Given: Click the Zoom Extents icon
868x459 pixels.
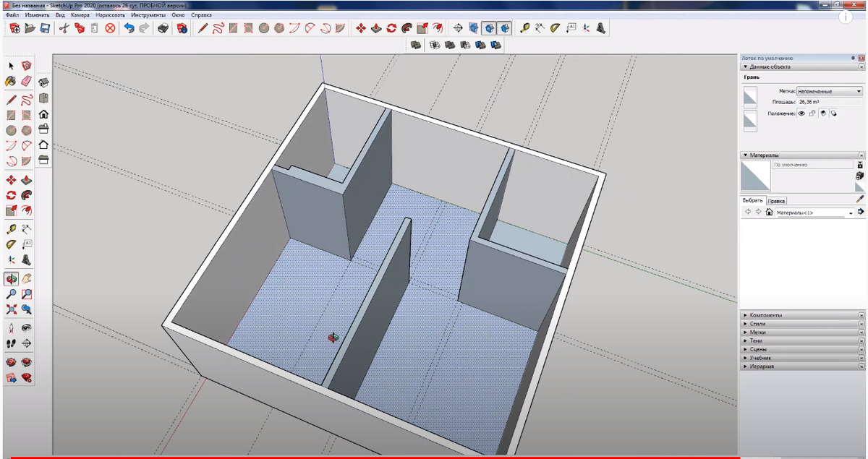Looking at the screenshot, I should pyautogui.click(x=12, y=309).
